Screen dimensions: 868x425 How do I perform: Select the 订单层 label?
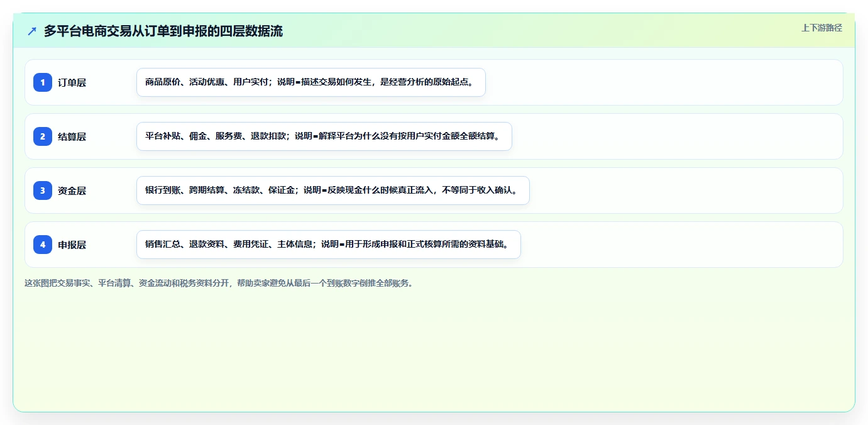click(x=72, y=82)
